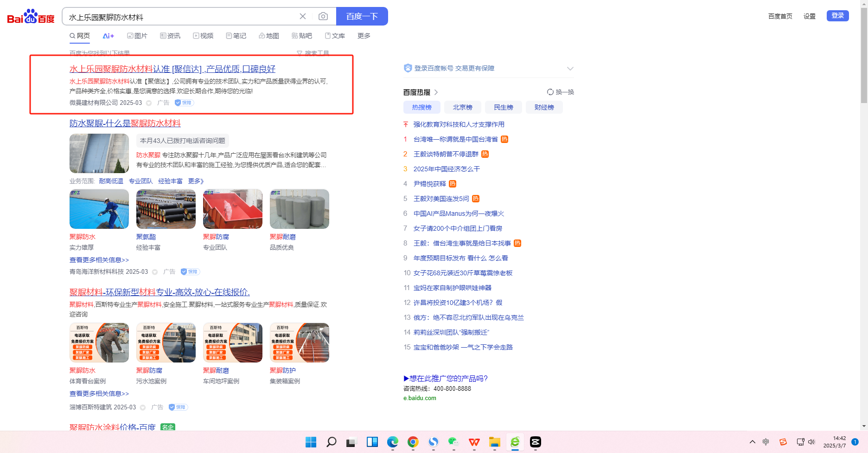Switch to the 图片 search tab
The height and width of the screenshot is (453, 868).
[137, 36]
